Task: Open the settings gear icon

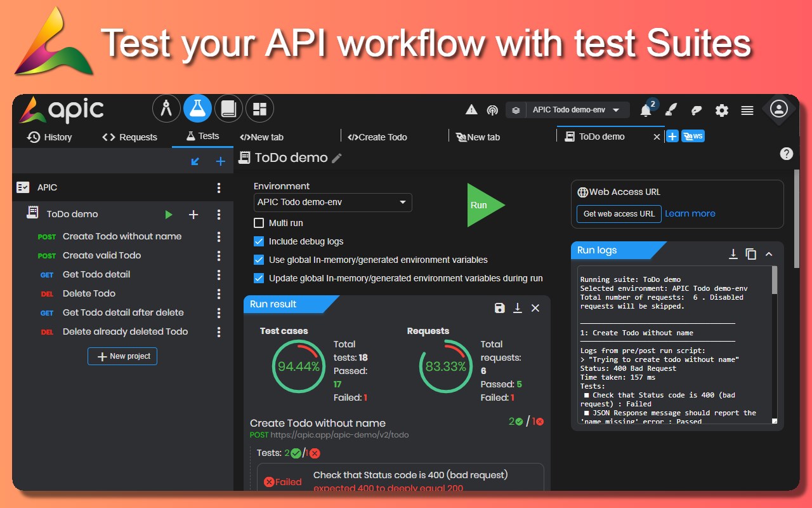Action: click(x=722, y=110)
